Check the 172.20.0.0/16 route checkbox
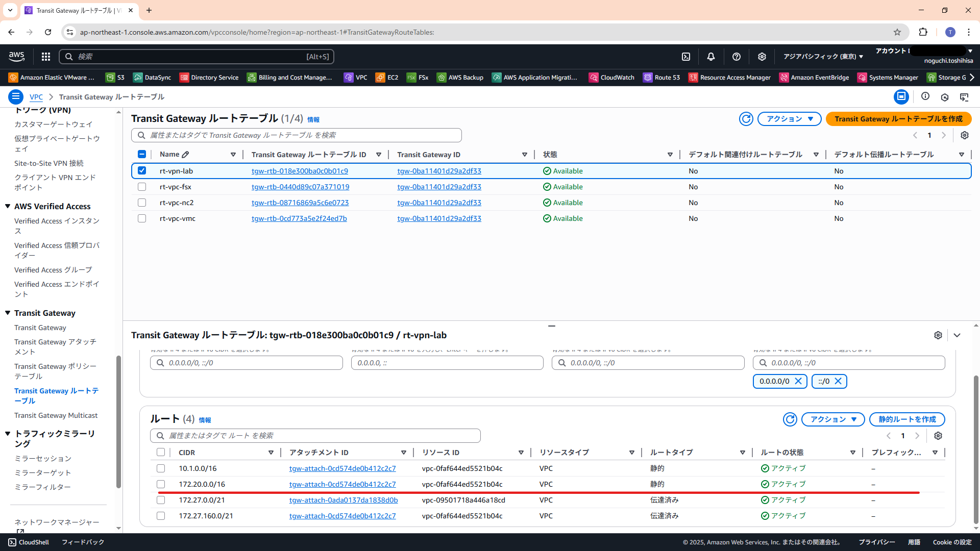 [161, 484]
